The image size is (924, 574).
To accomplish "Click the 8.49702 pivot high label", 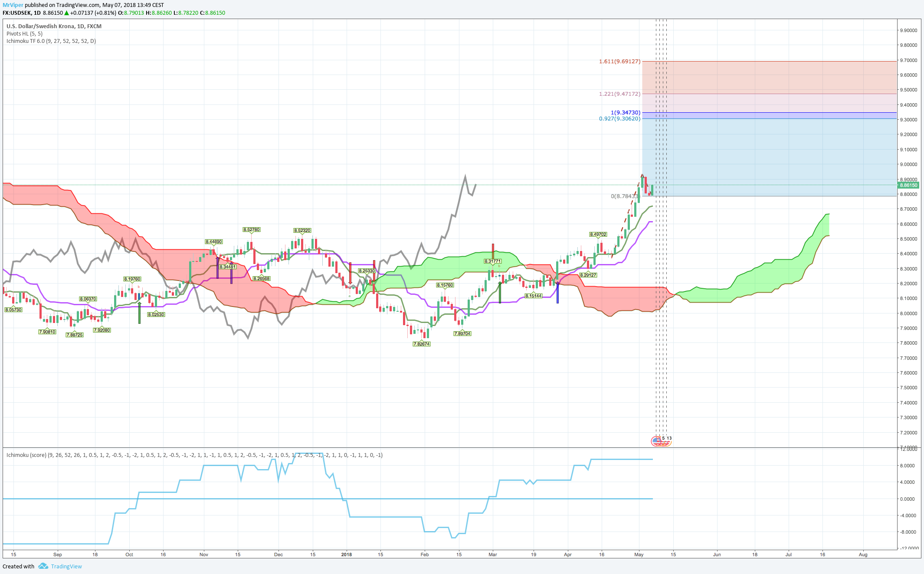I will coord(598,234).
